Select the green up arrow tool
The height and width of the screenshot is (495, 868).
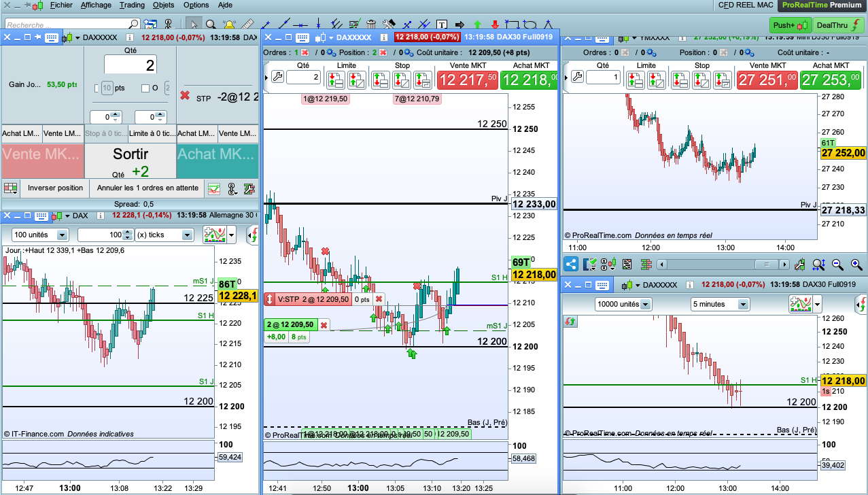pos(477,24)
